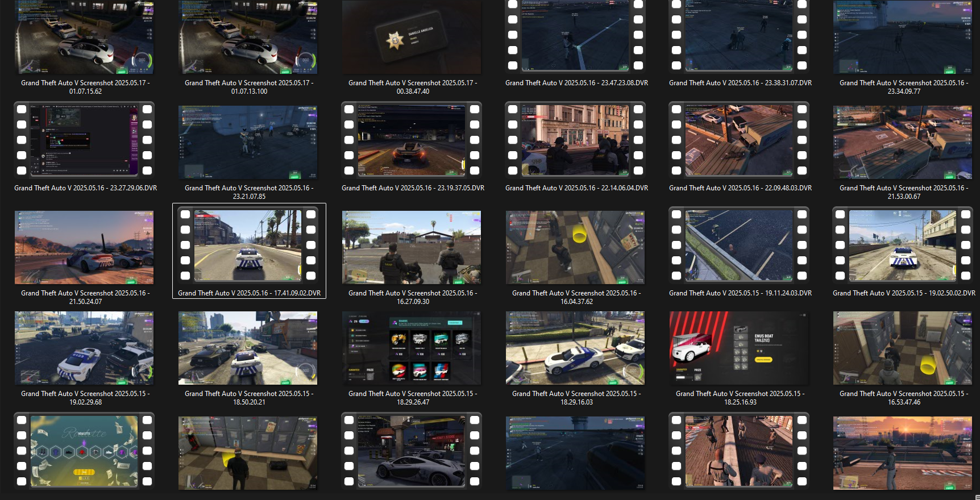980x500 pixels.
Task: Select the Enus boat prize screenshot 18.25.16.93
Action: pos(739,348)
